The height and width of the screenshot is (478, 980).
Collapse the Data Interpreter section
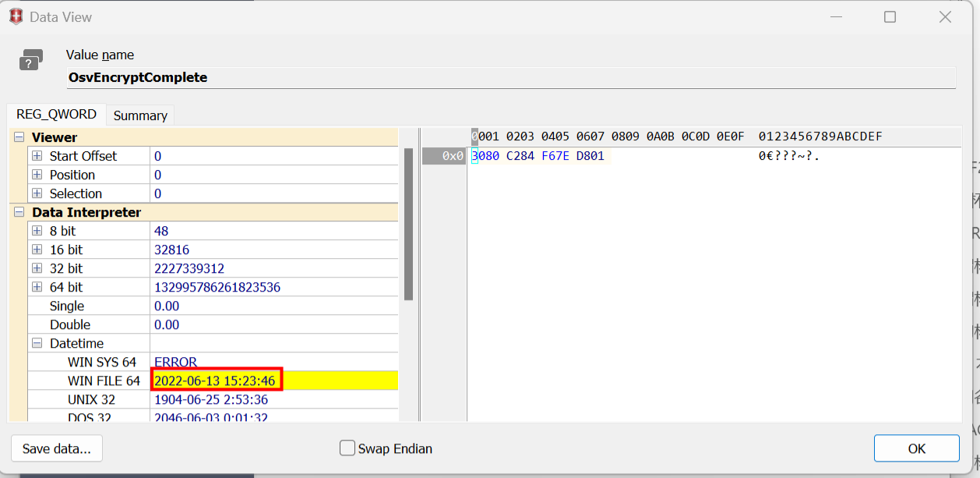click(x=19, y=212)
